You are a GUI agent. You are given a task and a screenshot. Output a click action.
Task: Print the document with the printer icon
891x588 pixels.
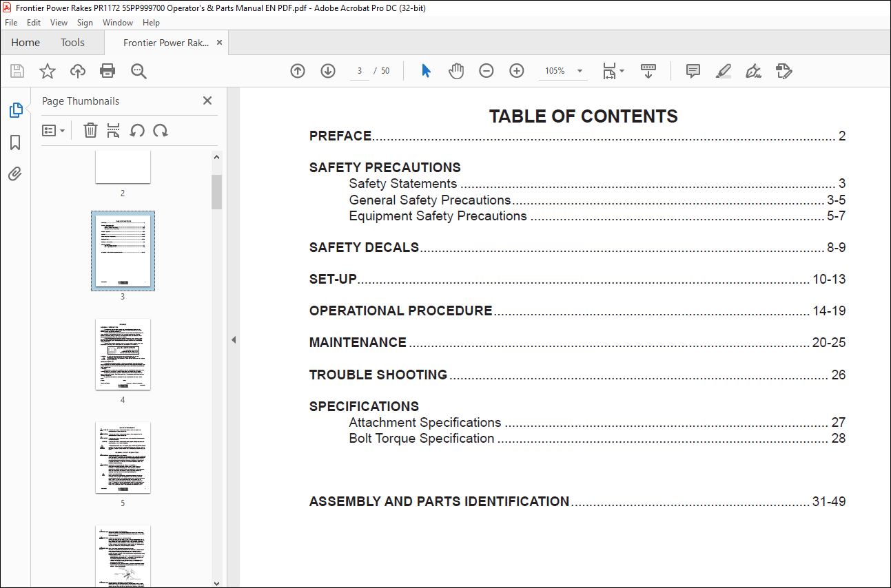click(x=107, y=71)
